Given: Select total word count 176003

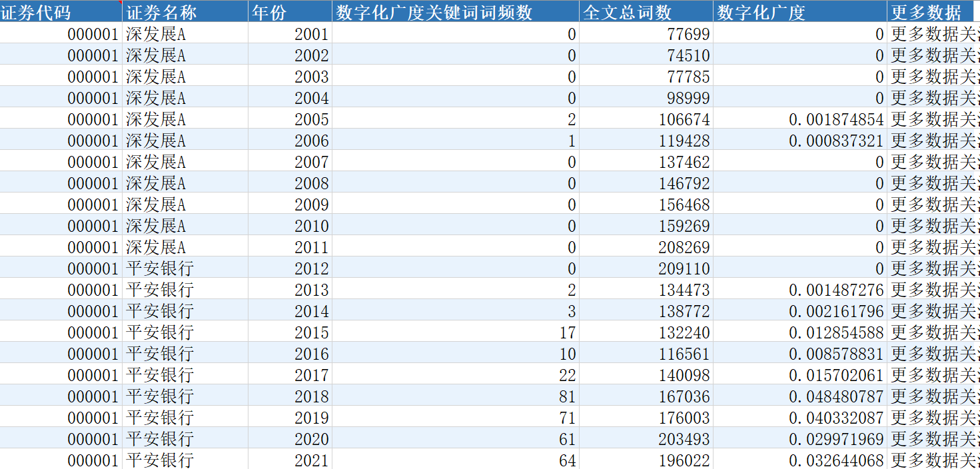Looking at the screenshot, I should [646, 418].
